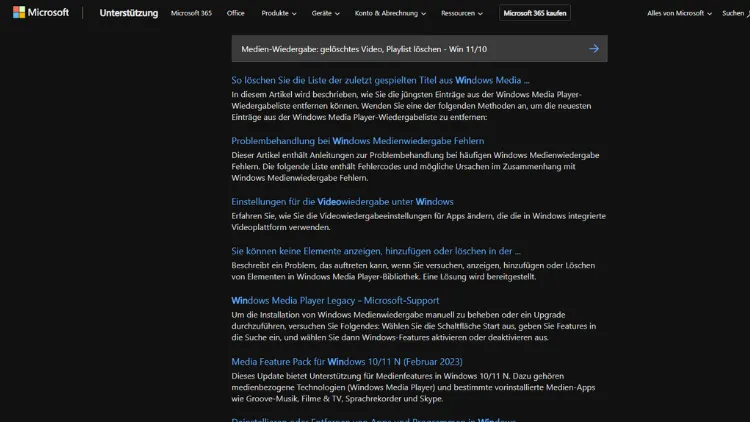
Task: Open 'Windows Media Player Legacy' result
Action: [x=335, y=300]
